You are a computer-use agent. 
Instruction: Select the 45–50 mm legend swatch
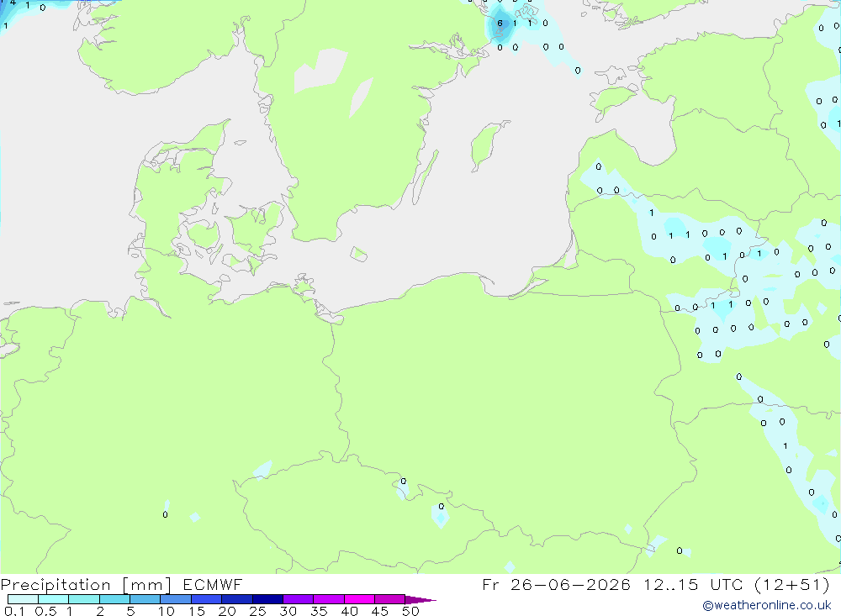[389, 599]
